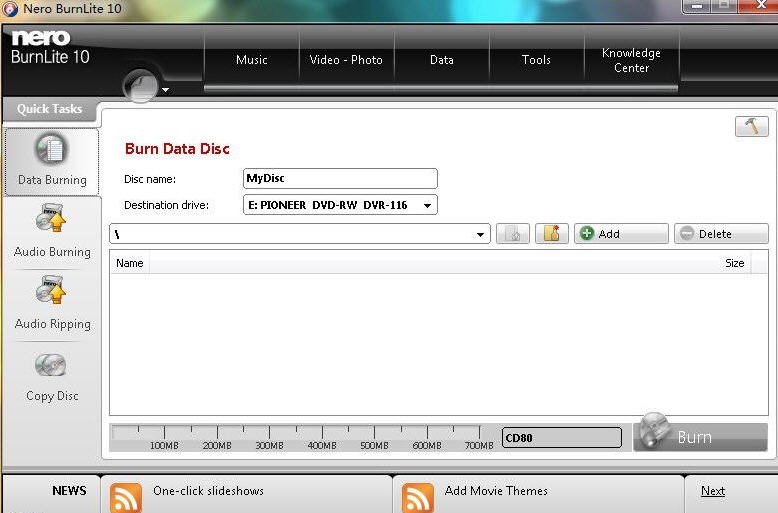Click the RSS icon beside One-click slideshows

126,498
